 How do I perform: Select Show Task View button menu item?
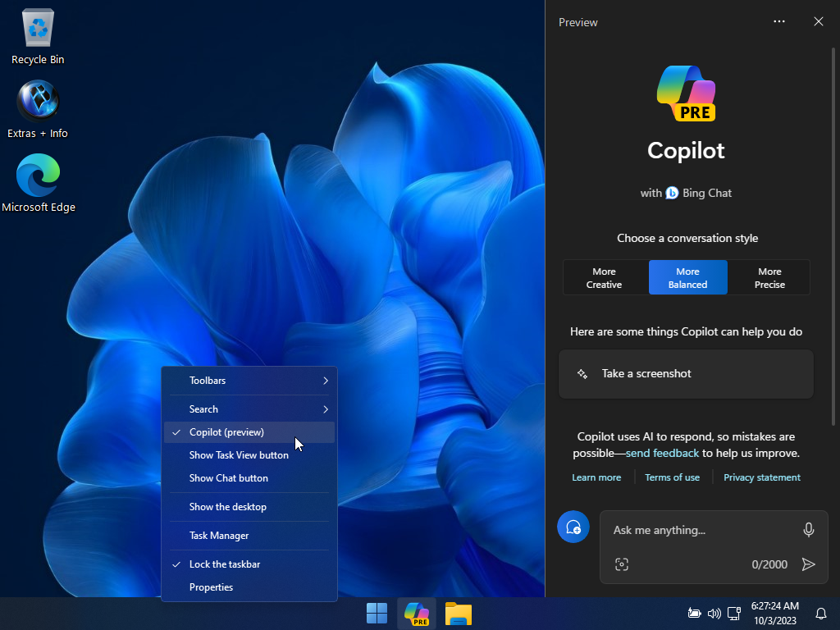pyautogui.click(x=239, y=455)
